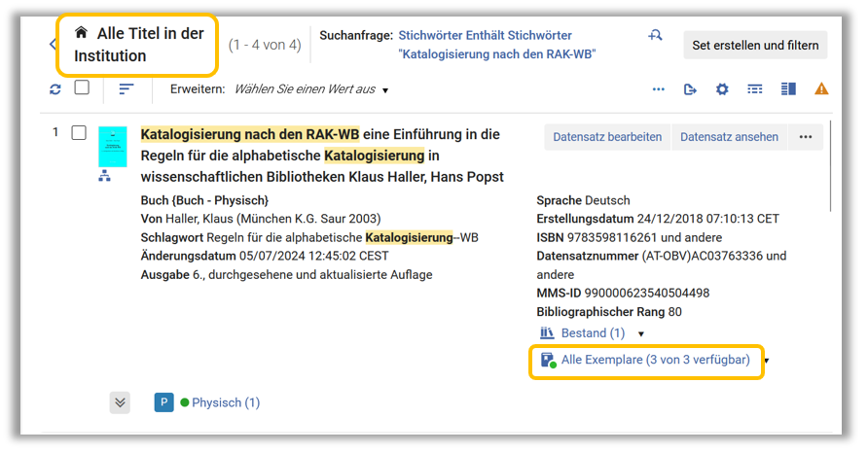Open the 'Erweitern' value dropdown
Image resolution: width=868 pixels, height=453 pixels.
pyautogui.click(x=311, y=89)
